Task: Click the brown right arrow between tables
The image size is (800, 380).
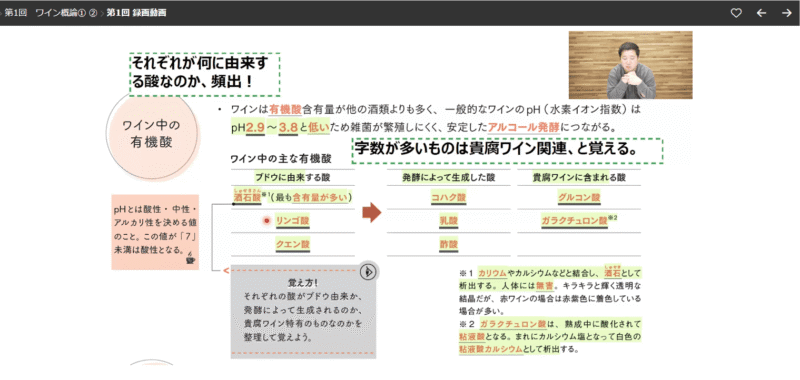Action: [371, 212]
